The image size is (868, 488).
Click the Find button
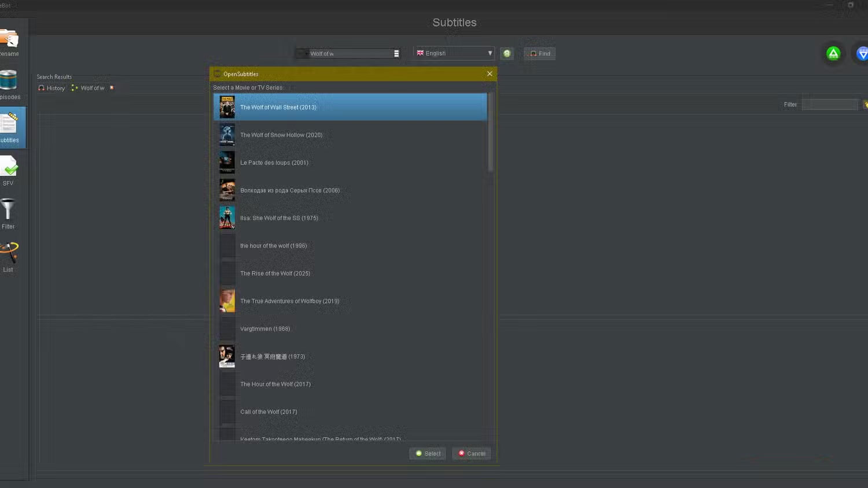click(539, 53)
